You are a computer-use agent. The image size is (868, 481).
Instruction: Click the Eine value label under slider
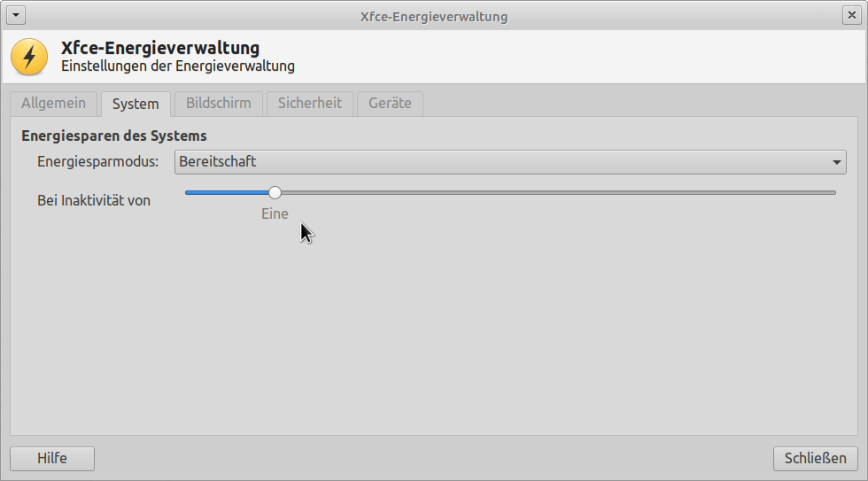(x=275, y=213)
